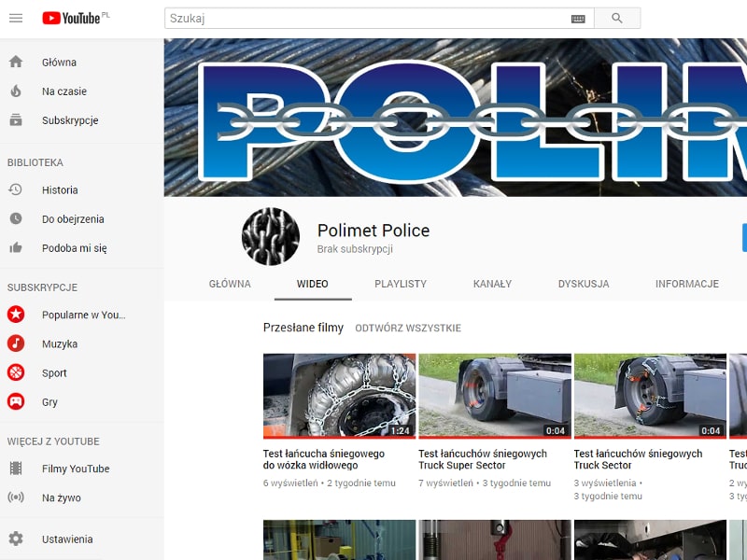Play the forklift snow chain video thumbnail
747x560 pixels.
(x=339, y=396)
